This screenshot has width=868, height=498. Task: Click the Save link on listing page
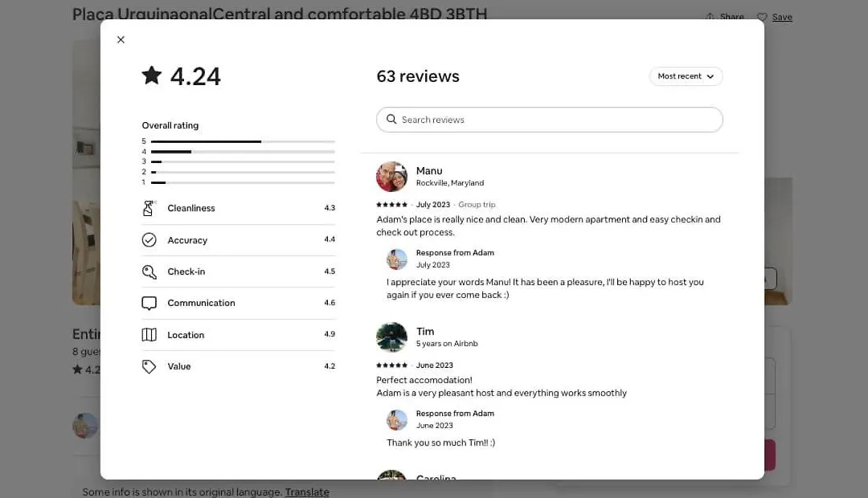[782, 17]
